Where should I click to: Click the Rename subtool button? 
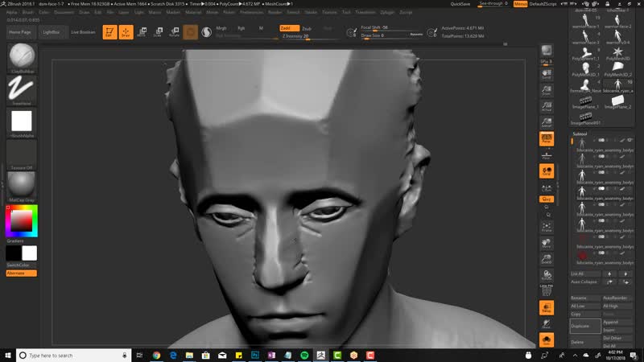click(586, 298)
